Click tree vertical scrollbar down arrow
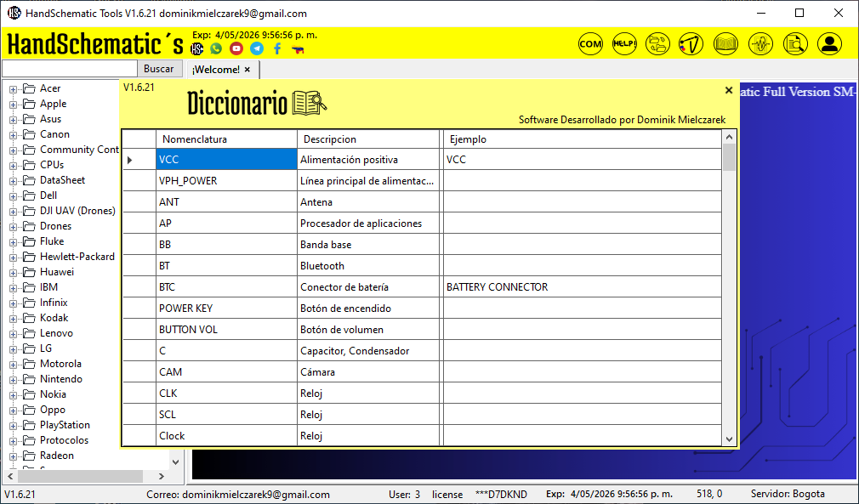 [x=175, y=462]
